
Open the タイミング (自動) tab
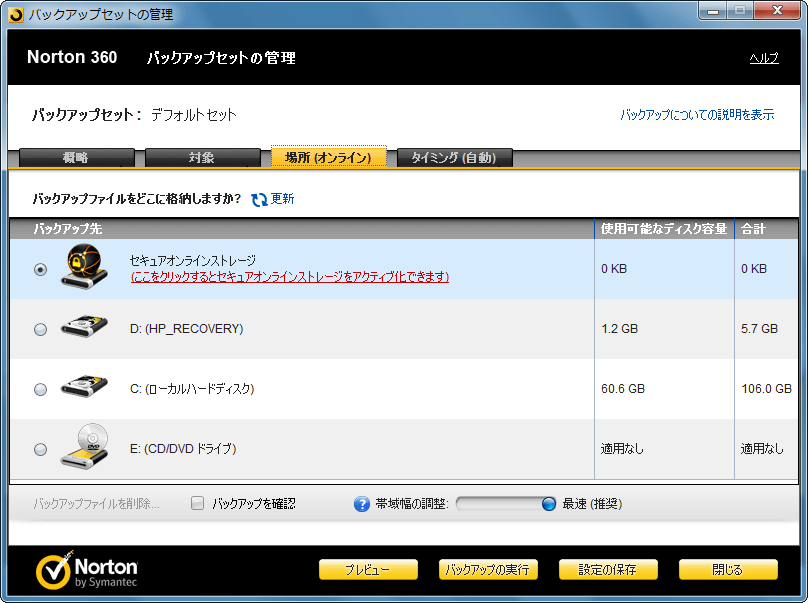(x=454, y=158)
